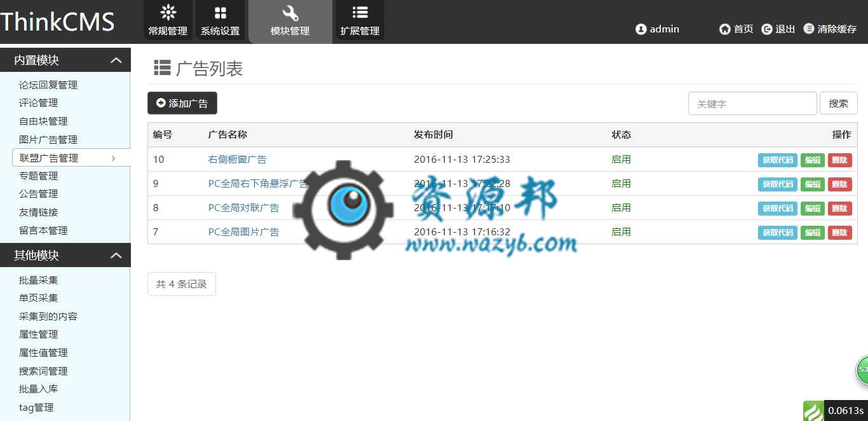Viewport: 868px width, 421px height.
Task: Open 采集到的内容 in sidebar
Action: (x=48, y=317)
